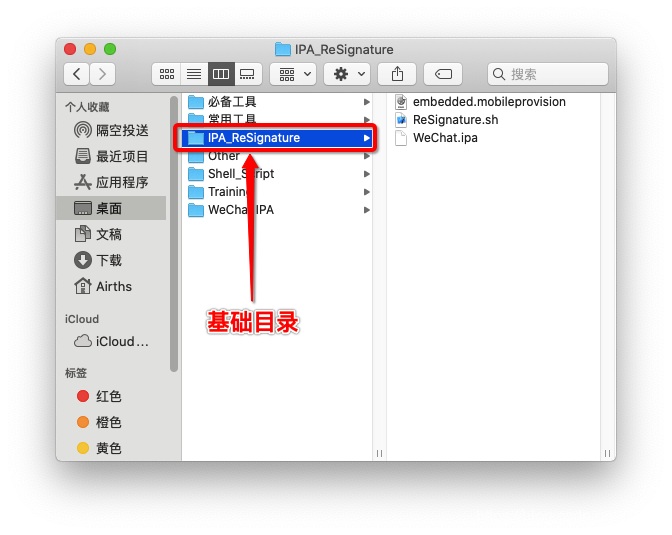Select the Training folder
The width and height of the screenshot is (672, 535).
(277, 192)
